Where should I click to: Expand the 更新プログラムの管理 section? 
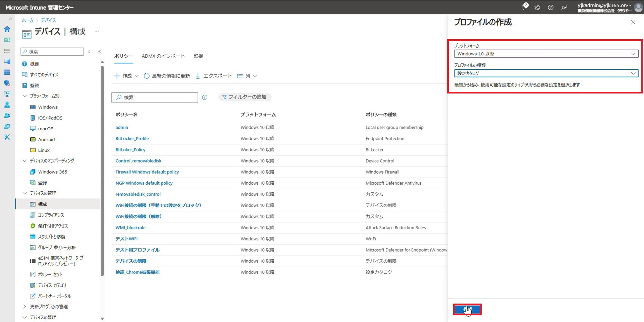click(x=24, y=307)
